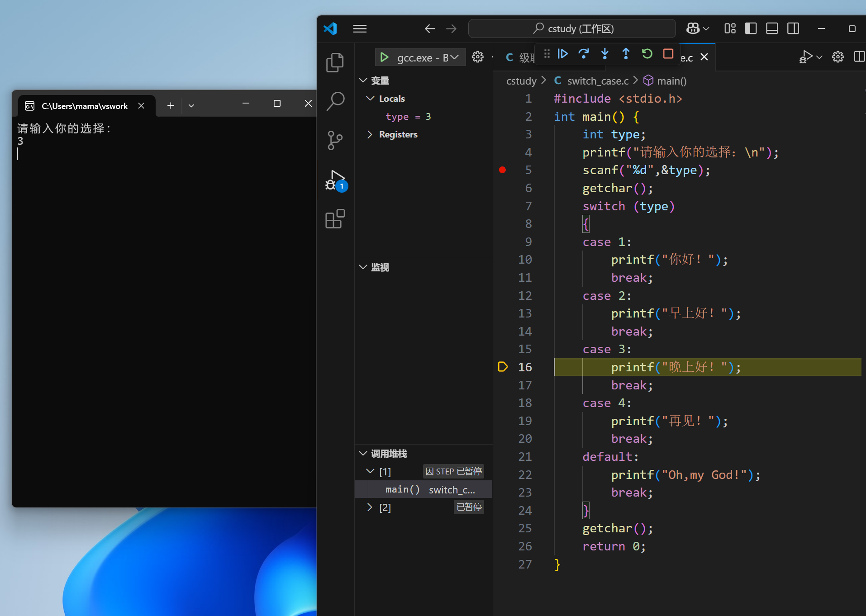Expand the Registers tree node

(x=370, y=134)
